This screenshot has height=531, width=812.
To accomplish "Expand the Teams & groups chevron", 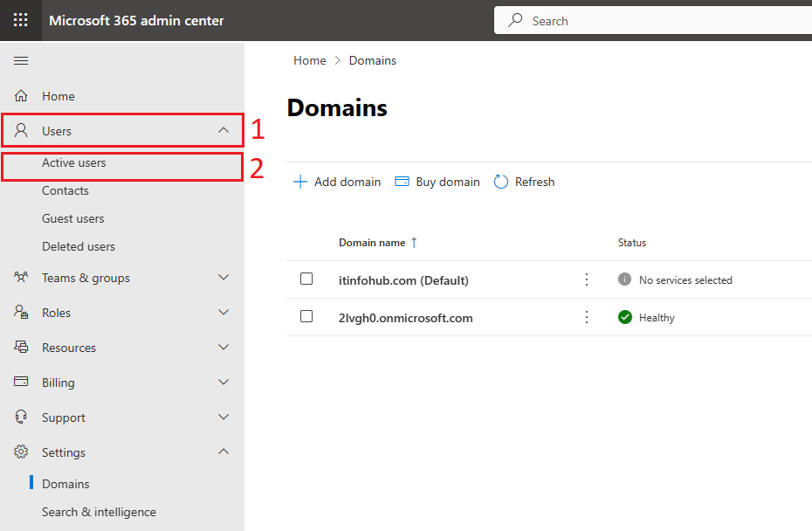I will 224,278.
